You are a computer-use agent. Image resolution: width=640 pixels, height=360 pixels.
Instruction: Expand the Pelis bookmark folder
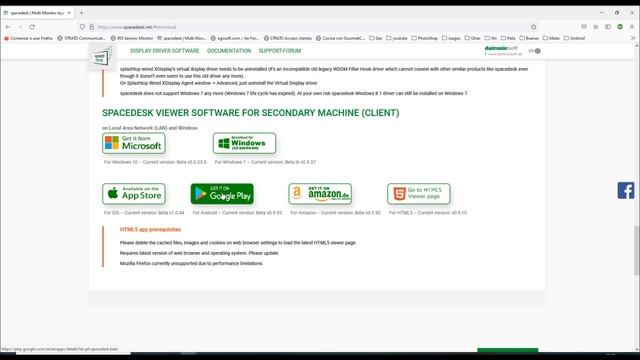coord(508,38)
